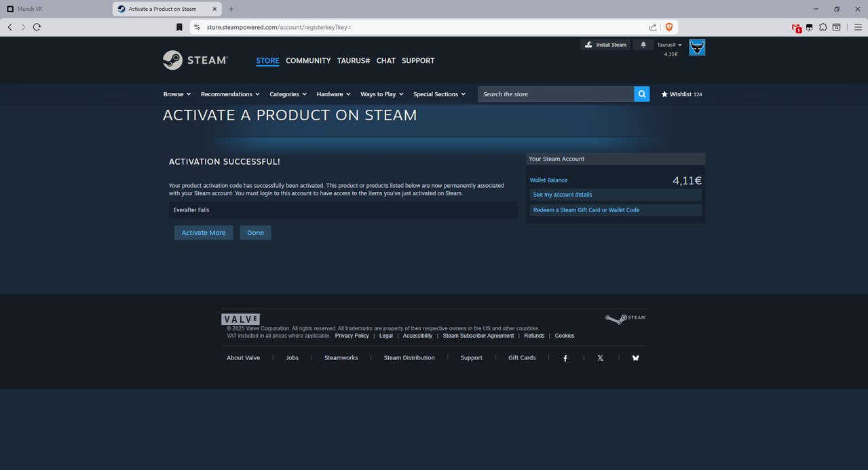Expand the Browse dropdown
This screenshot has width=868, height=470.
(177, 94)
